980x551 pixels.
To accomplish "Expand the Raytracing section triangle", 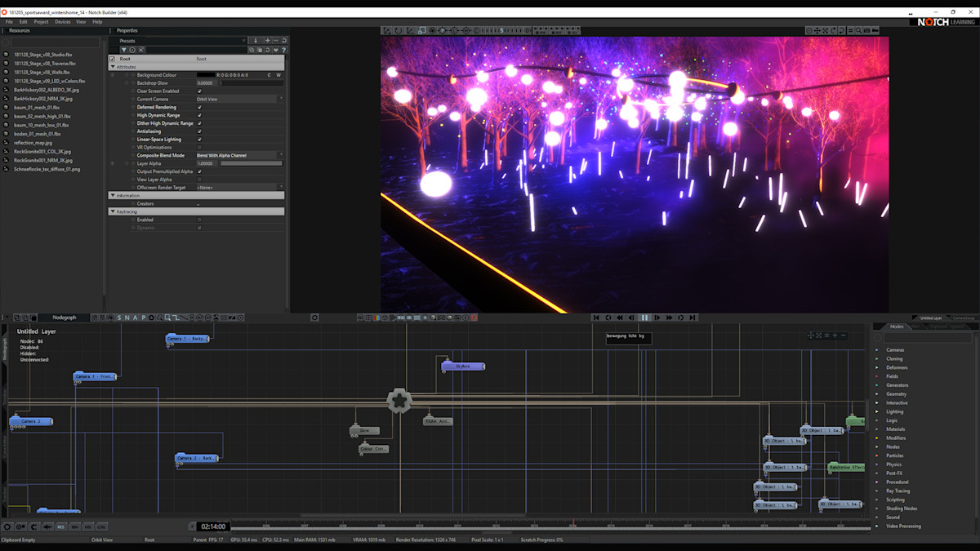I will pyautogui.click(x=113, y=211).
